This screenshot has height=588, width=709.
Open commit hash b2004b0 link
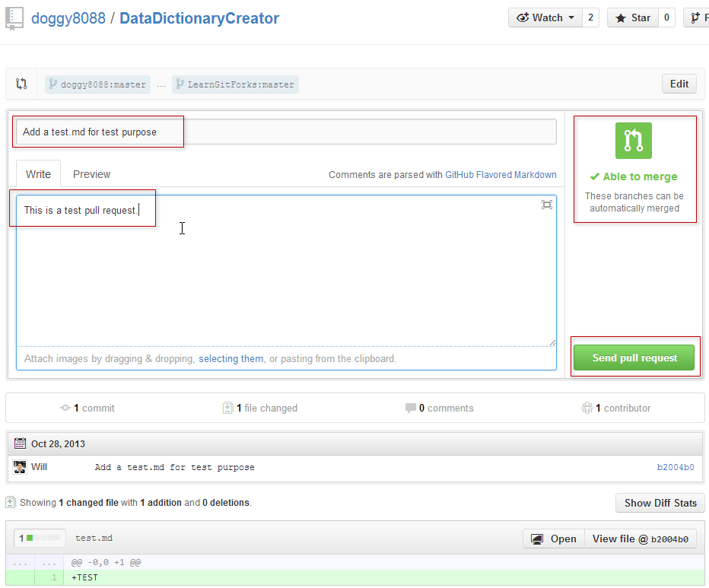675,467
